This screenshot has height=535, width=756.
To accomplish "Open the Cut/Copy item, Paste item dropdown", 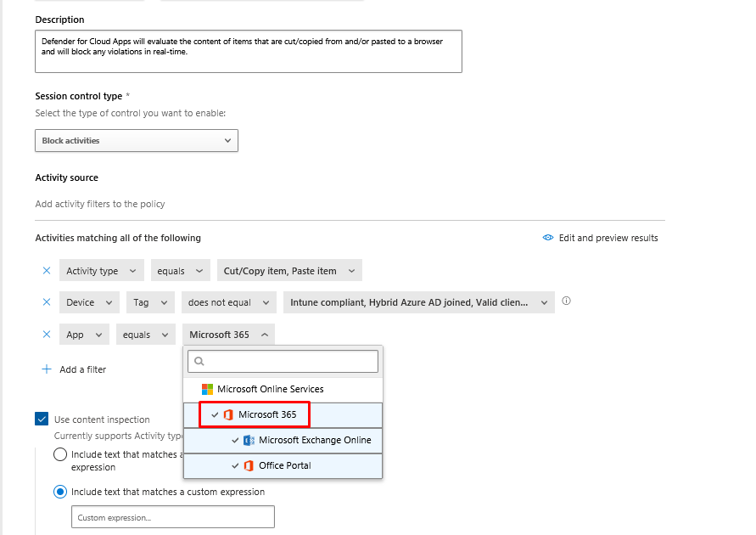I will tap(289, 271).
